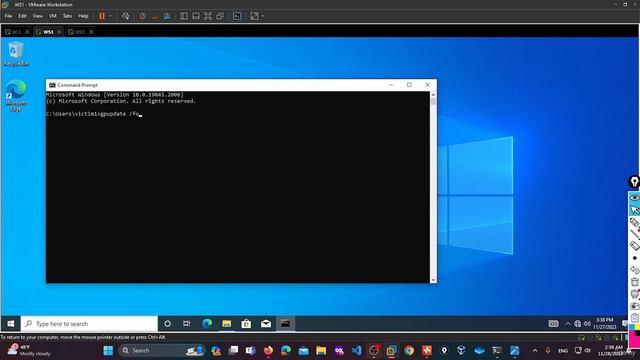Open Microsoft Teams from host taskbar
The image size is (640, 360).
(251, 351)
